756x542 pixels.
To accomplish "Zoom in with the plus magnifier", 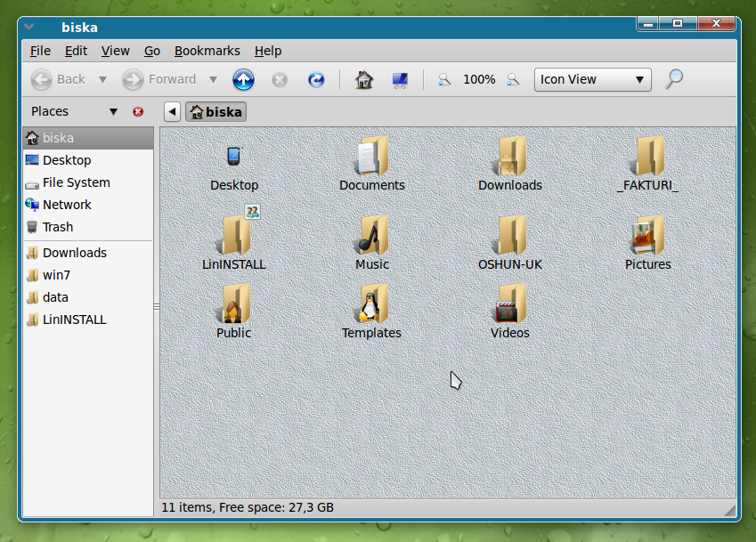I will pyautogui.click(x=513, y=79).
